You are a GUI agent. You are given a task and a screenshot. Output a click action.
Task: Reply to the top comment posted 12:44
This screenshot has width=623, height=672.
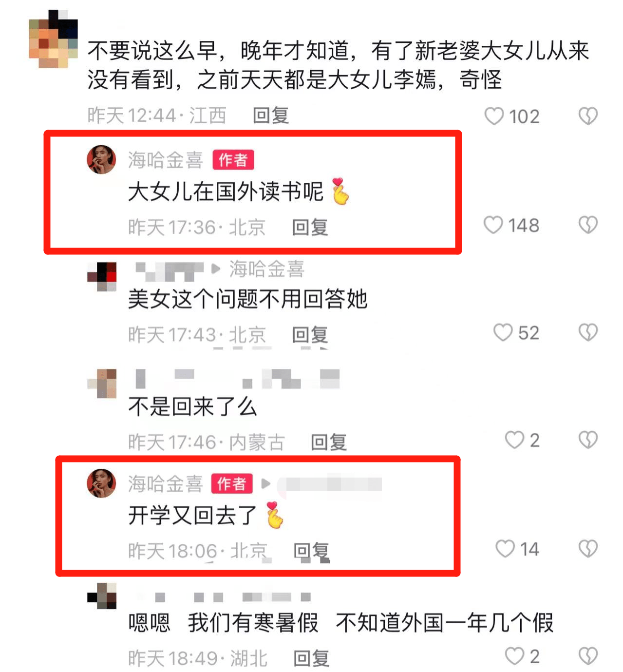click(x=271, y=115)
